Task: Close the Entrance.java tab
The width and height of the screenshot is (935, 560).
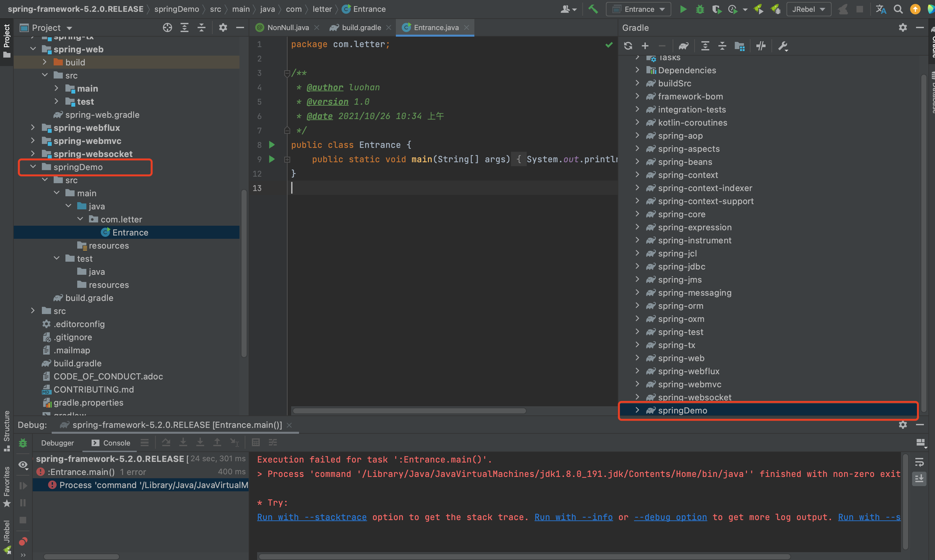Action: click(467, 27)
